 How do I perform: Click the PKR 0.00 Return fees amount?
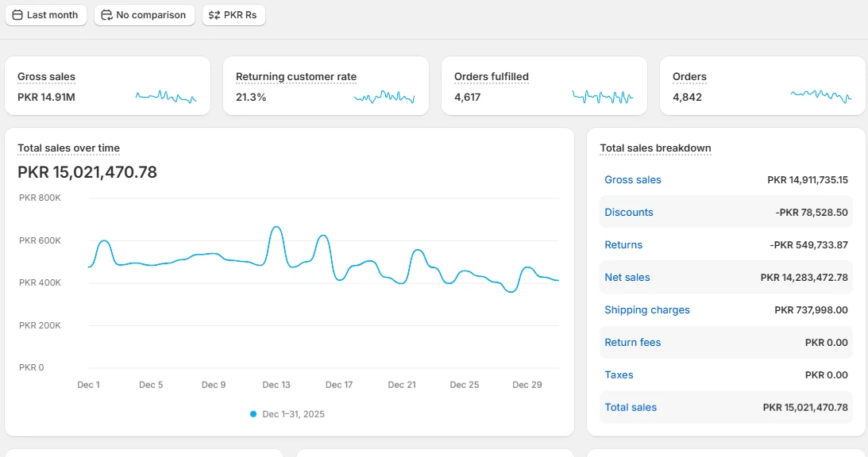[827, 343]
